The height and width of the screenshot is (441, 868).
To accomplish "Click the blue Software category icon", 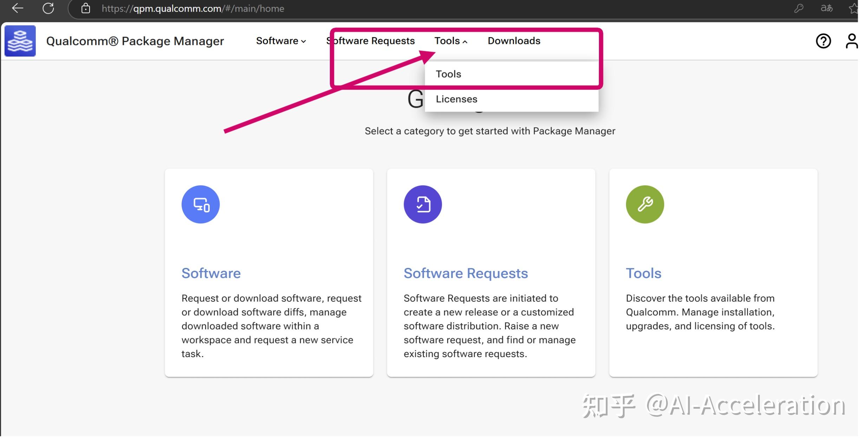I will (x=201, y=204).
